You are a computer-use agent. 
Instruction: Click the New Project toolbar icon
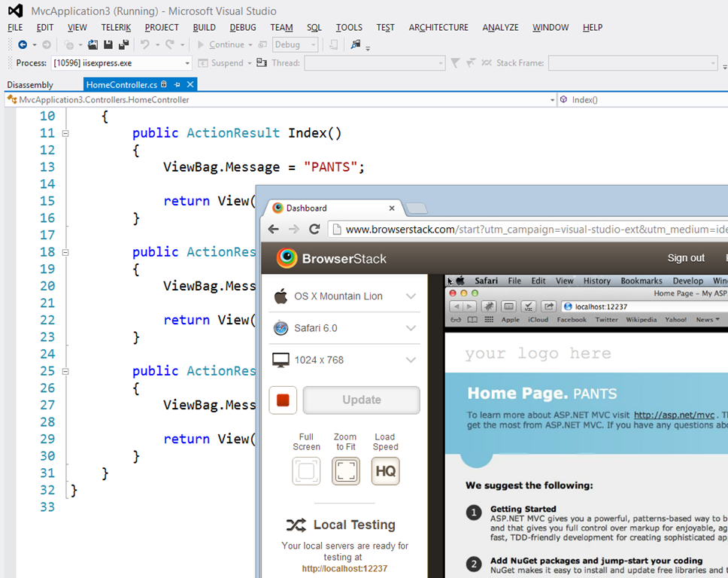(x=68, y=44)
